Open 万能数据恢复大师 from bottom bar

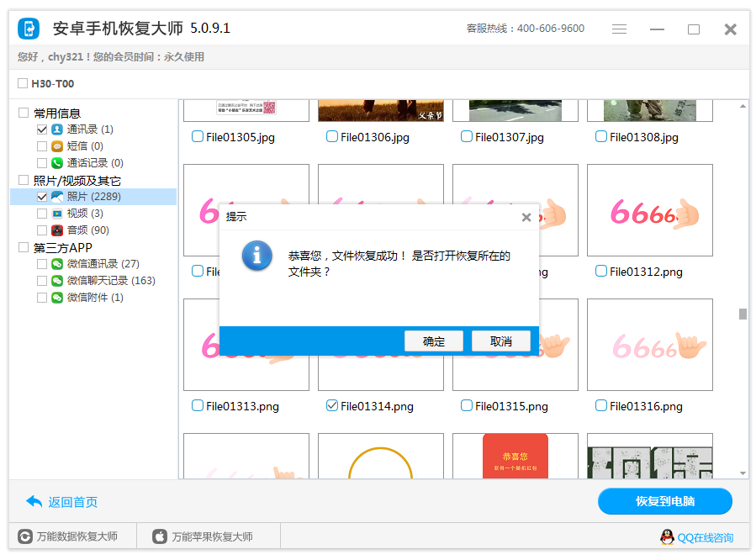point(67,536)
